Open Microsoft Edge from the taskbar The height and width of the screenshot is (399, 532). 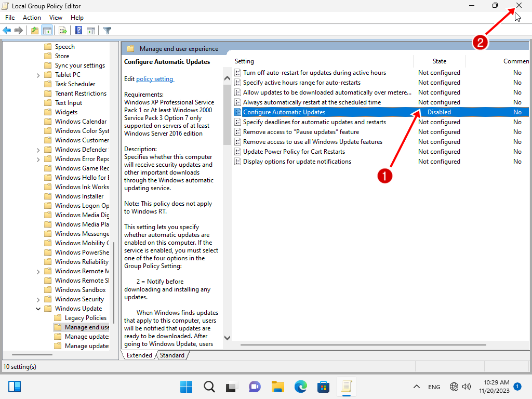(x=301, y=387)
